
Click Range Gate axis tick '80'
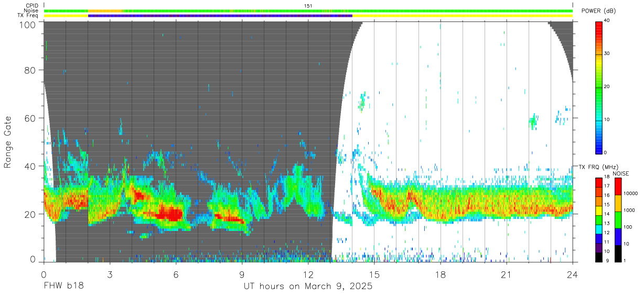(x=30, y=70)
